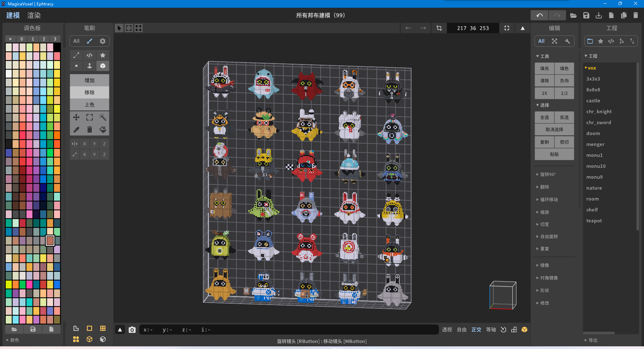Select the single voxel brush mode
This screenshot has height=349, width=644.
pos(76,66)
